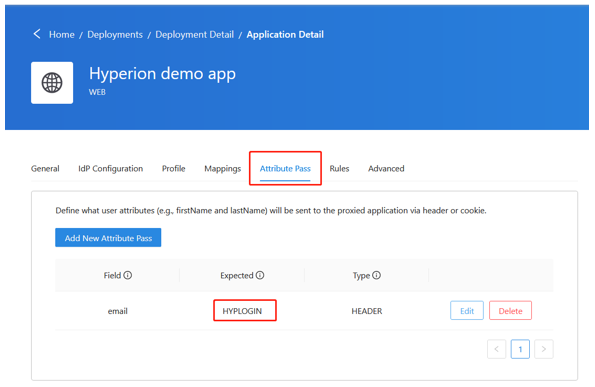The image size is (595, 387).
Task: Edit the email attribute pass
Action: [x=467, y=311]
